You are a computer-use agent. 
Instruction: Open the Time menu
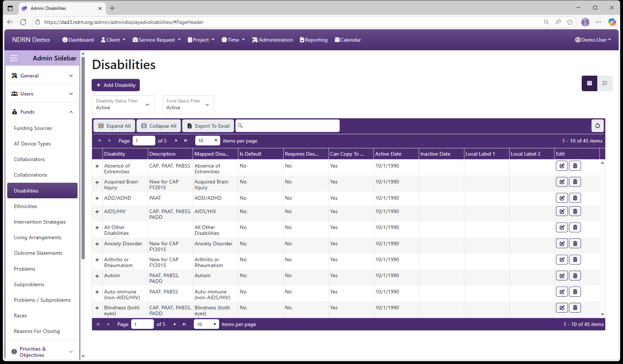point(233,40)
